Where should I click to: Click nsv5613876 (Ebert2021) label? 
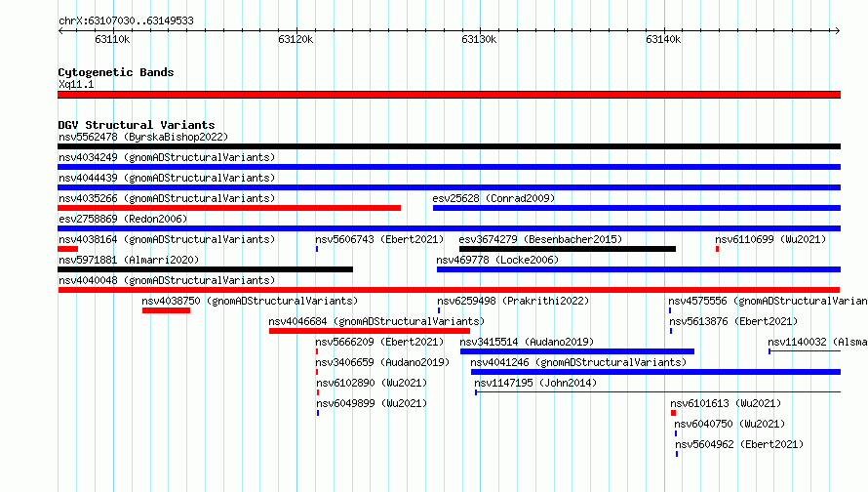733,321
